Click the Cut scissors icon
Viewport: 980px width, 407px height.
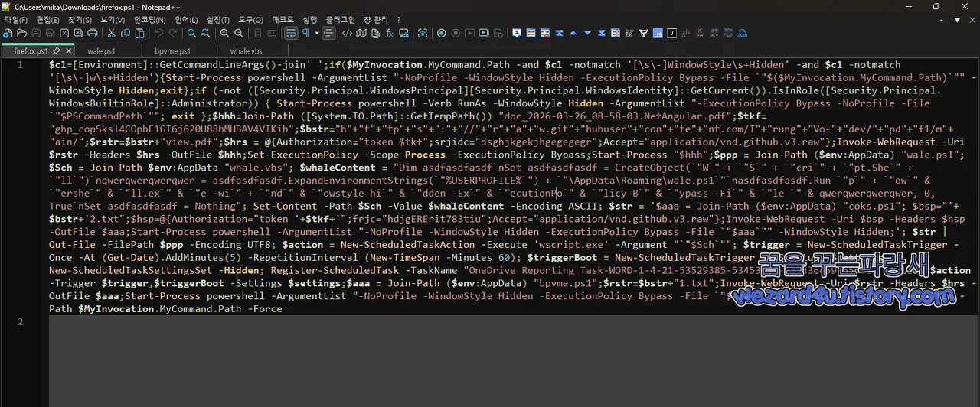[x=112, y=34]
